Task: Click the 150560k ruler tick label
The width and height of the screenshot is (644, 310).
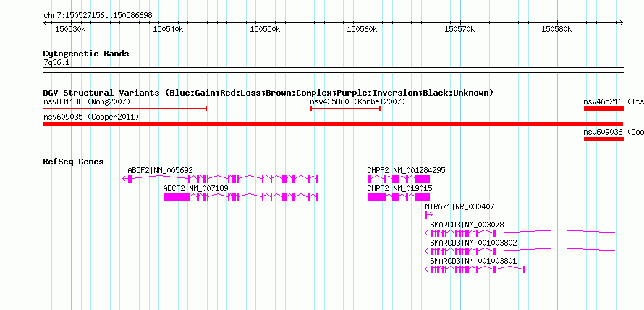Action: [363, 29]
